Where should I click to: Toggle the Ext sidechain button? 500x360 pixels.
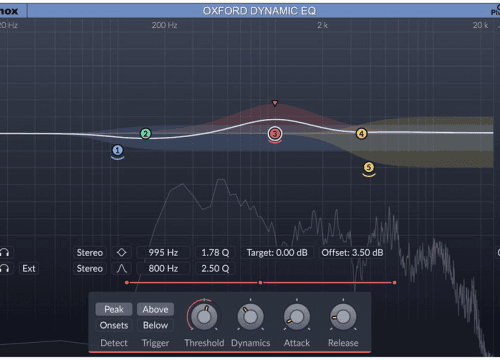29,269
